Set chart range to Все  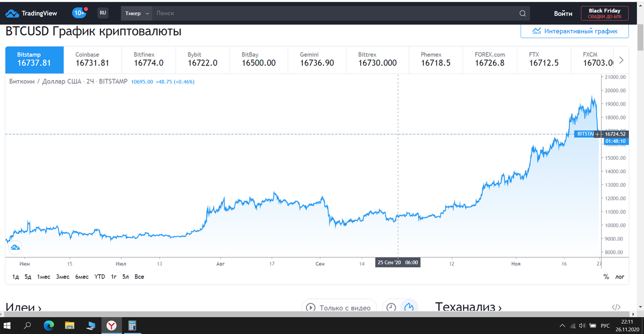point(139,277)
